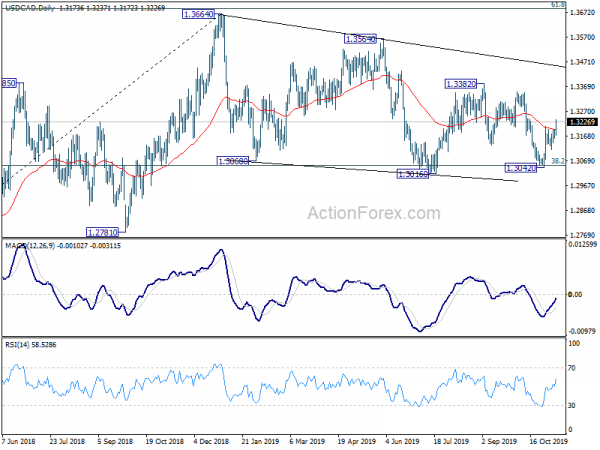Click price axis value 1.35700
This screenshot has height=450, width=600.
tap(582, 38)
